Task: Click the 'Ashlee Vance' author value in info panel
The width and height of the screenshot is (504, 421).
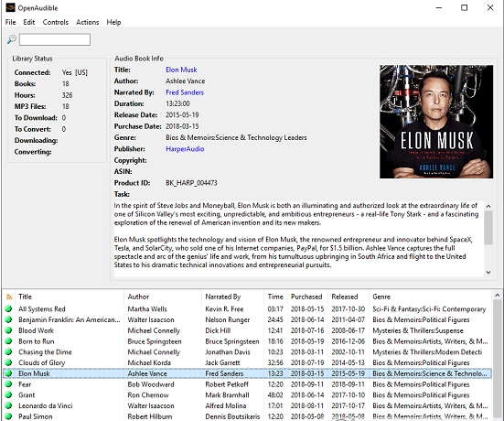Action: coord(185,81)
